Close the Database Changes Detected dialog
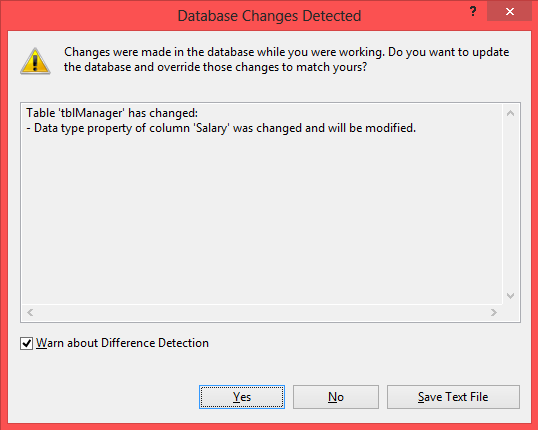 (510, 12)
